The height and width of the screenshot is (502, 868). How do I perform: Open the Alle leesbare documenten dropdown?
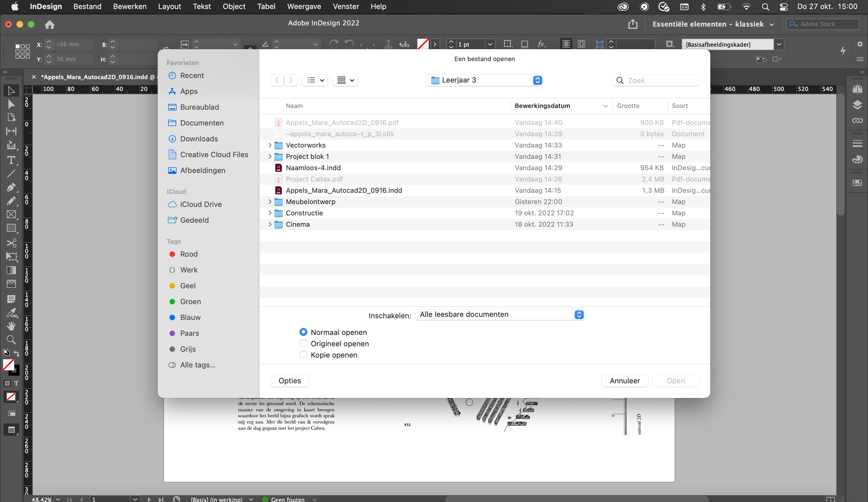click(x=499, y=314)
